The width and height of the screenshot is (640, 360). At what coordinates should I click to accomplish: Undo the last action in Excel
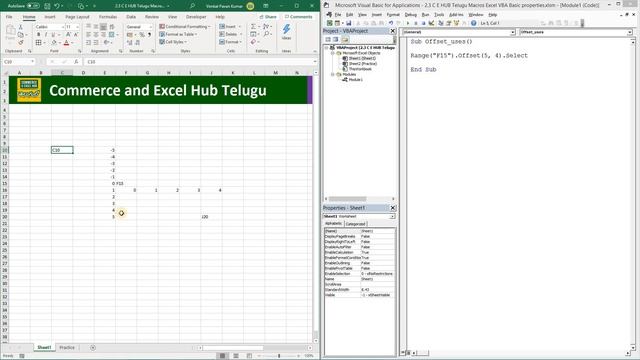[x=57, y=6]
